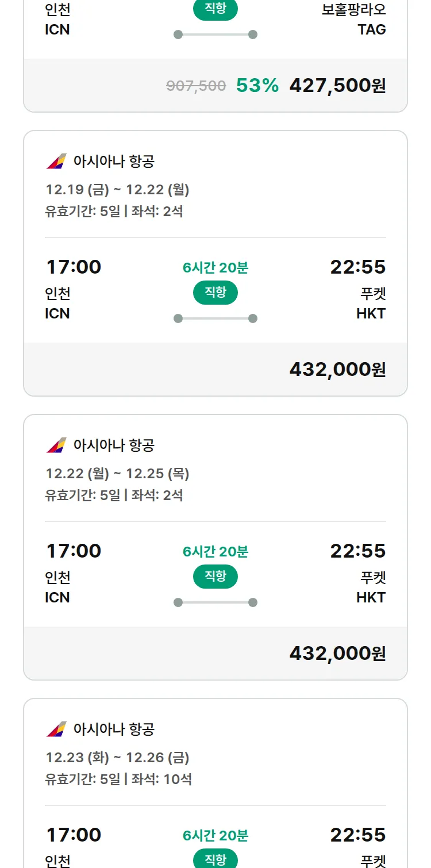Select the 427,500원 discounted price

[x=337, y=86]
